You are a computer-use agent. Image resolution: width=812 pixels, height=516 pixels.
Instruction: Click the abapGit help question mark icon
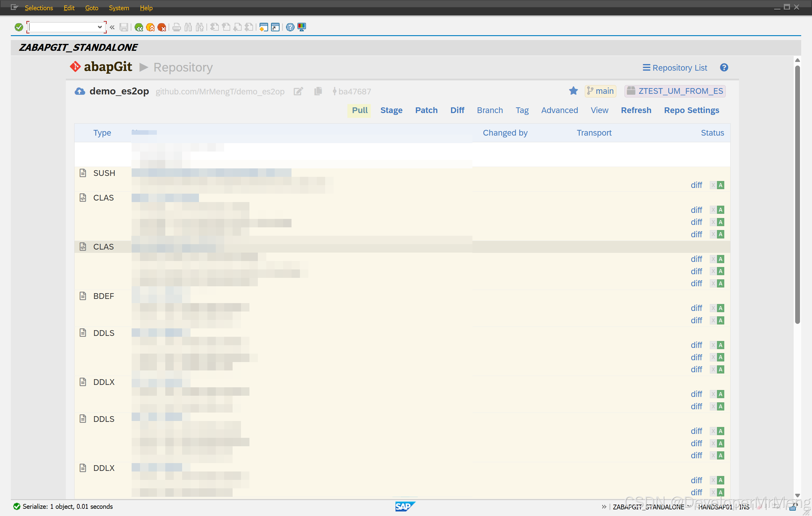point(724,68)
